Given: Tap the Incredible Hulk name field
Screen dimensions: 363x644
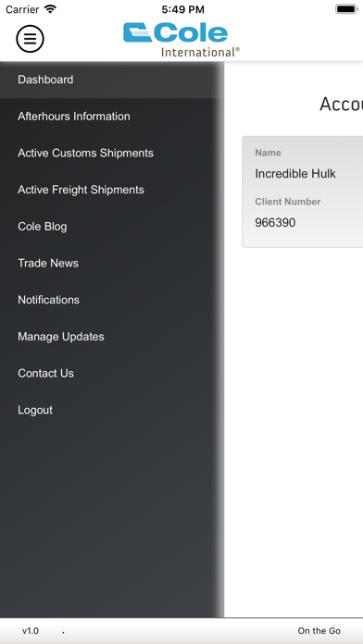Looking at the screenshot, I should pyautogui.click(x=295, y=174).
